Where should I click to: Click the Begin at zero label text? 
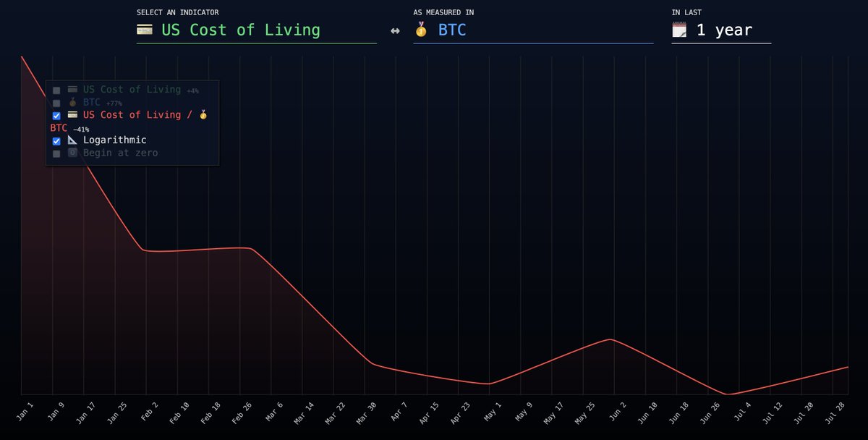click(x=120, y=153)
